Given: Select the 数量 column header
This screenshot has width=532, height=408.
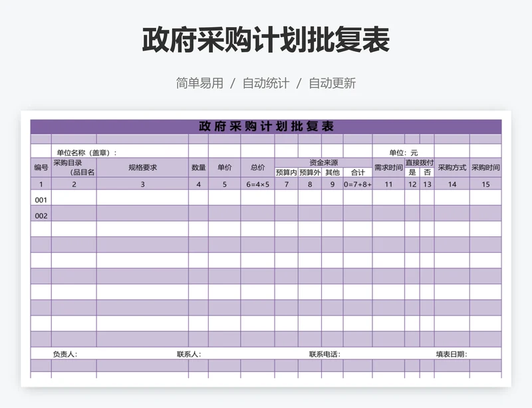Looking at the screenshot, I should pos(198,168).
